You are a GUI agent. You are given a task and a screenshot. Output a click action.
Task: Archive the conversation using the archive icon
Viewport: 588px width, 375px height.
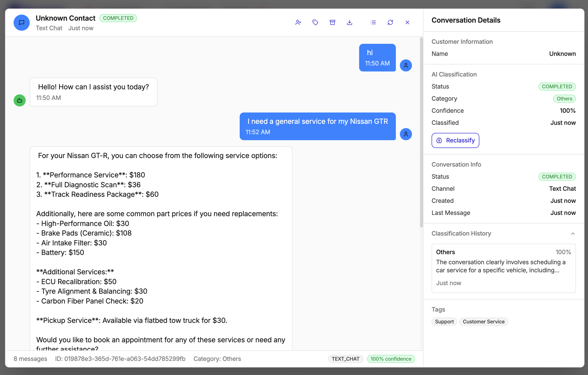coord(332,22)
